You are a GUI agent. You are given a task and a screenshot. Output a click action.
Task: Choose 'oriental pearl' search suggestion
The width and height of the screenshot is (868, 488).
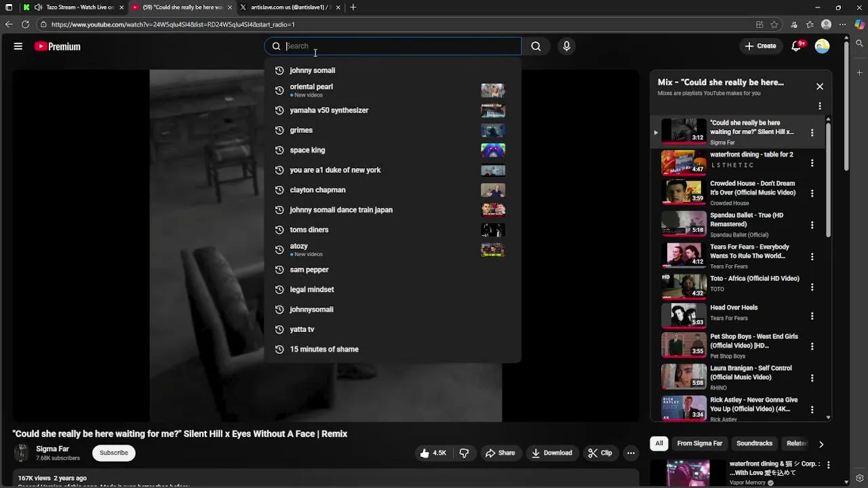(393, 90)
